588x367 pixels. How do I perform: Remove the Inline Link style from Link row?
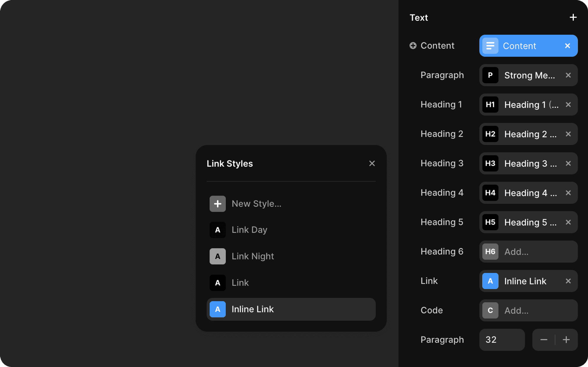pyautogui.click(x=568, y=281)
